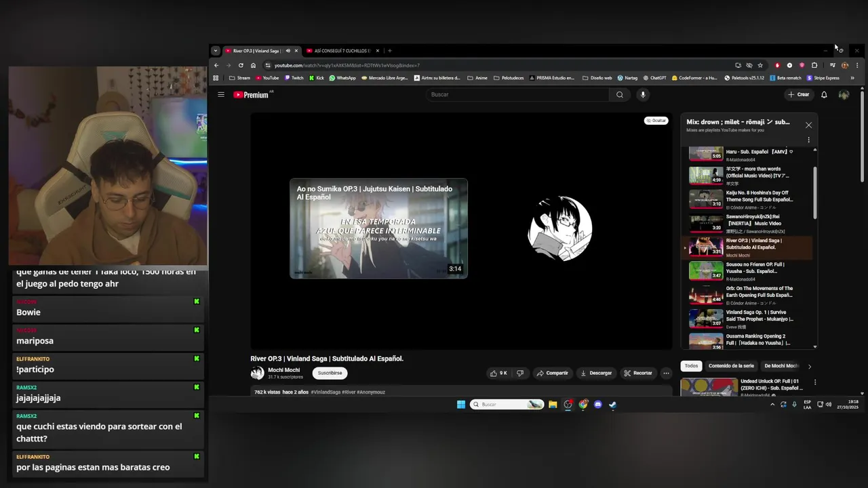Image resolution: width=868 pixels, height=488 pixels.
Task: Like the video with thumbs-up 9 K
Action: click(498, 373)
